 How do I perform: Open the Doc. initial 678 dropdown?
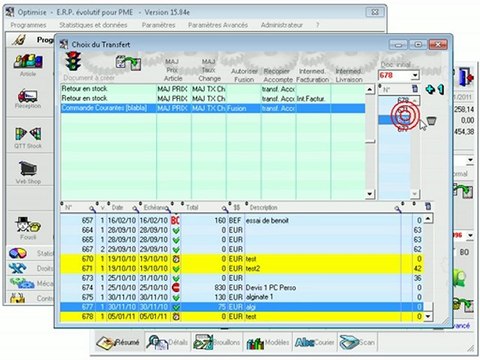415,75
